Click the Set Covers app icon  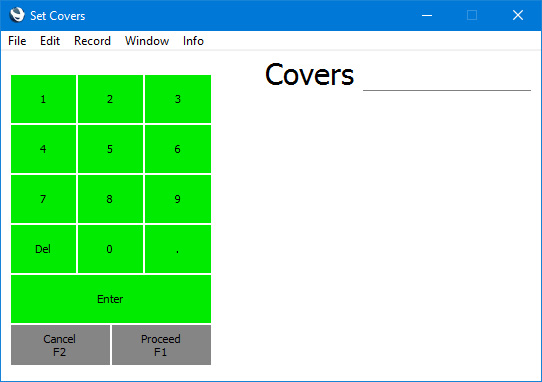17,15
